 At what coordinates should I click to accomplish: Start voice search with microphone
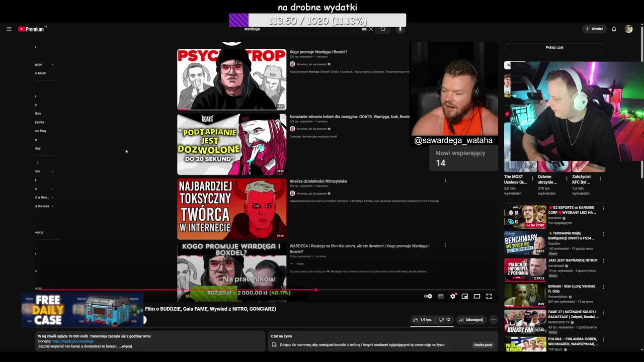(400, 29)
